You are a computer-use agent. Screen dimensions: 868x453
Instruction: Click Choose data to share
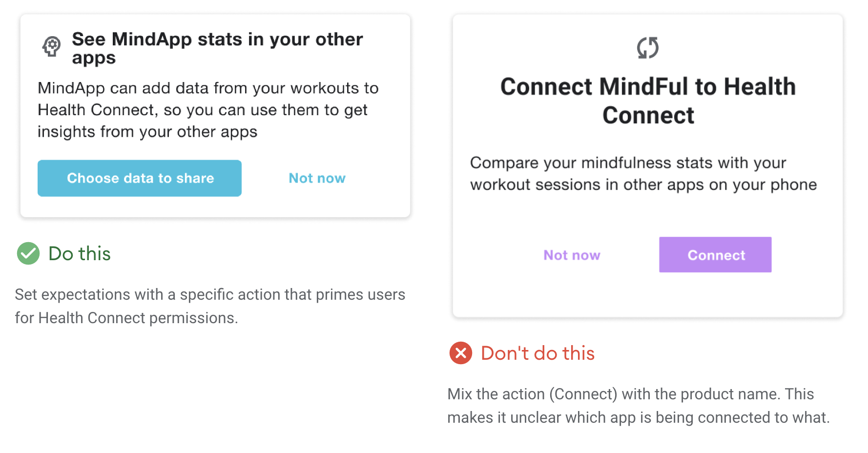[140, 178]
